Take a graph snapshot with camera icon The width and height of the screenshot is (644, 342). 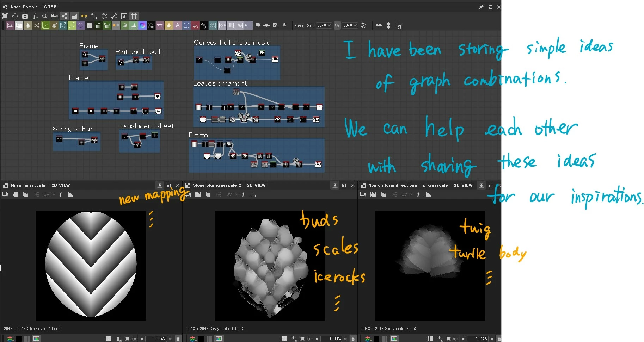25,16
